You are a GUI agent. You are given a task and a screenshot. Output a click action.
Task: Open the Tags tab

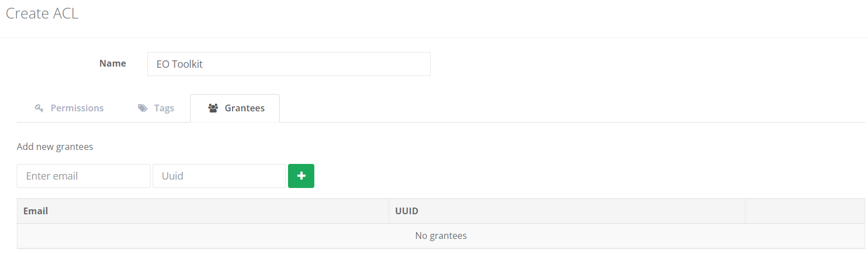[x=156, y=108]
